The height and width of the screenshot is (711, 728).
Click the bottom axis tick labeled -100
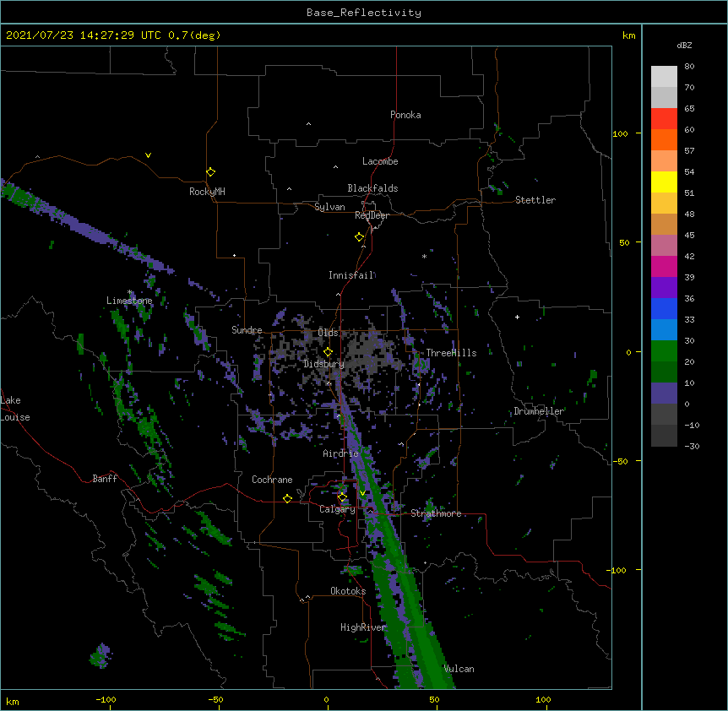[106, 700]
